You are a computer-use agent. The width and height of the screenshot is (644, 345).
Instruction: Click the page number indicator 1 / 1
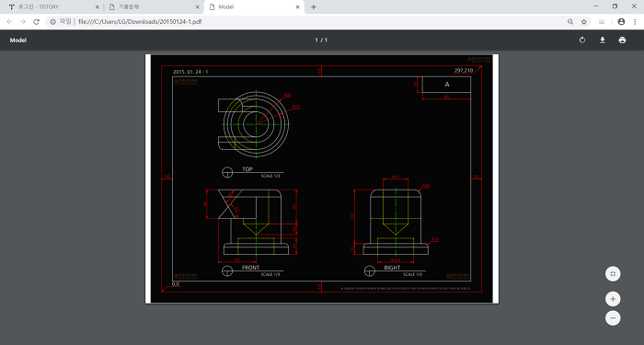[x=321, y=40]
